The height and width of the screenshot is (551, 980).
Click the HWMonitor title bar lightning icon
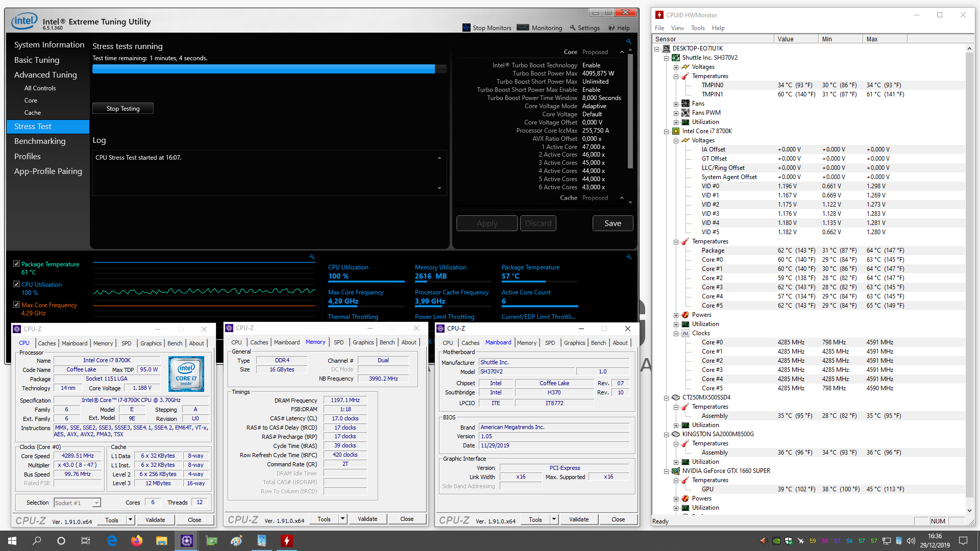659,15
